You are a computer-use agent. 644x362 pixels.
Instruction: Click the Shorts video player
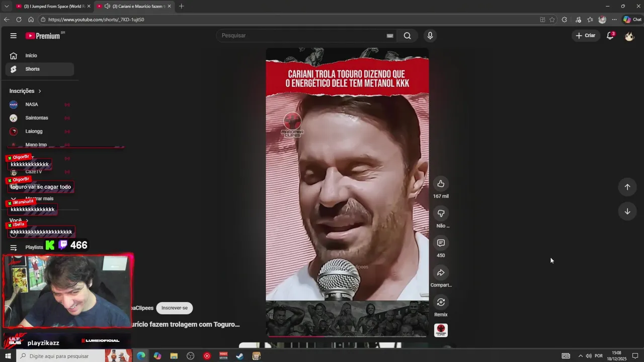[x=347, y=192]
